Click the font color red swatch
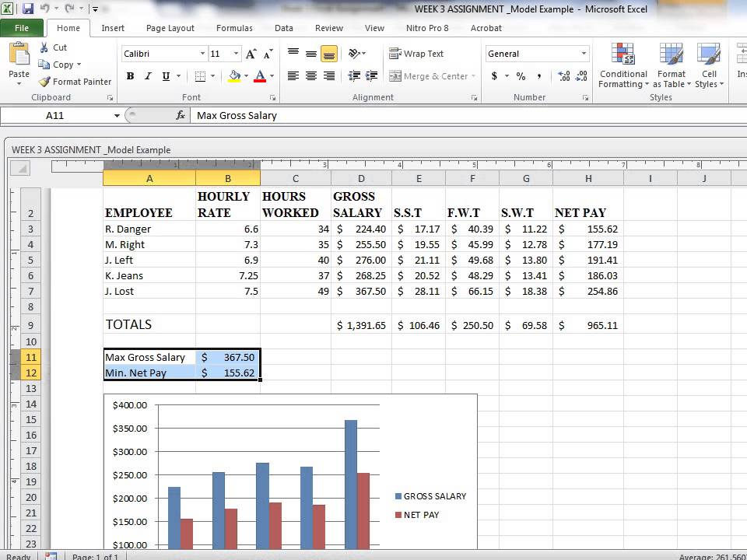 click(260, 76)
